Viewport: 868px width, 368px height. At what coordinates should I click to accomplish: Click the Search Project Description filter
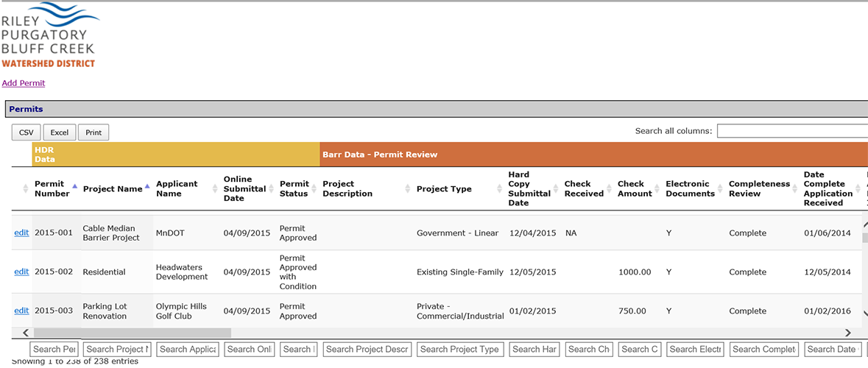(366, 350)
